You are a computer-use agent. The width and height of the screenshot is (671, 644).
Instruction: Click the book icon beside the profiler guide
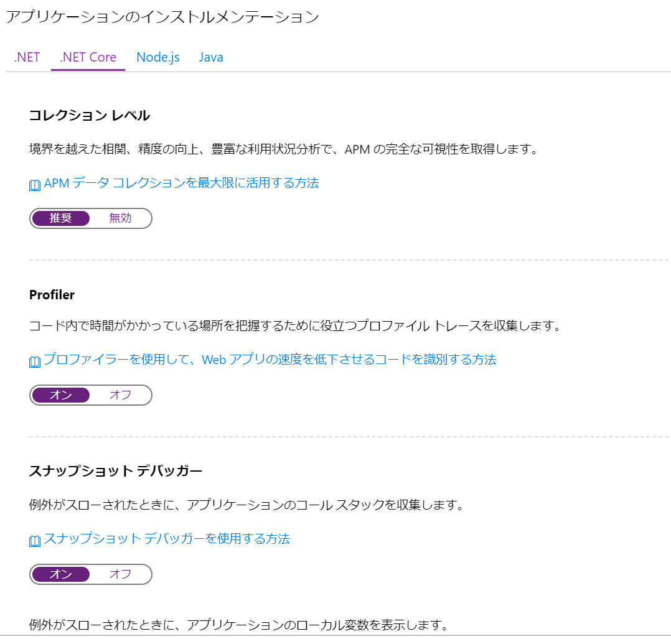click(34, 360)
